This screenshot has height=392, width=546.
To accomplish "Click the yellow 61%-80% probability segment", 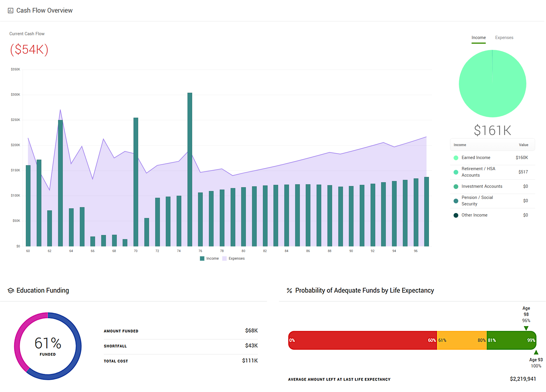I will tap(462, 340).
